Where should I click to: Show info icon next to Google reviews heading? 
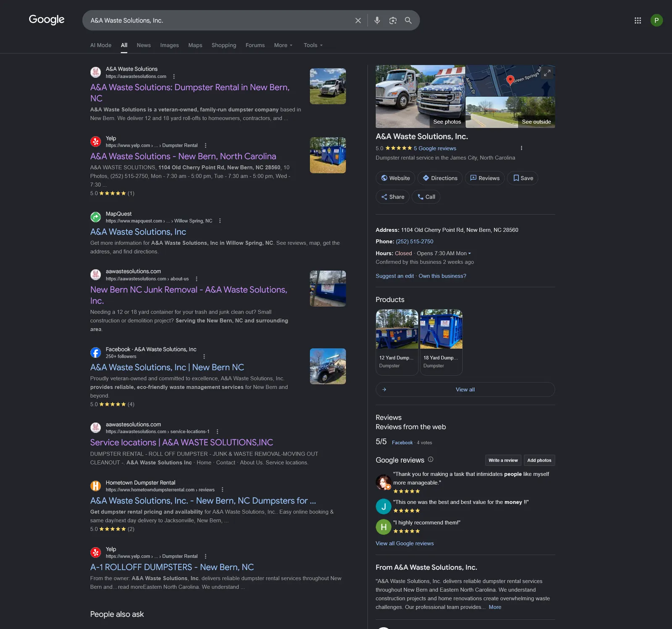pos(430,459)
